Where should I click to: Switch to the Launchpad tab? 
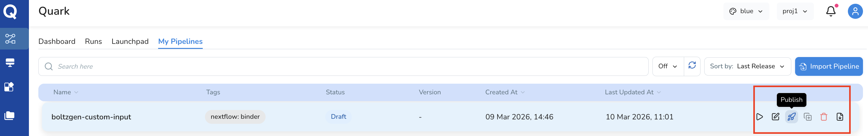130,41
